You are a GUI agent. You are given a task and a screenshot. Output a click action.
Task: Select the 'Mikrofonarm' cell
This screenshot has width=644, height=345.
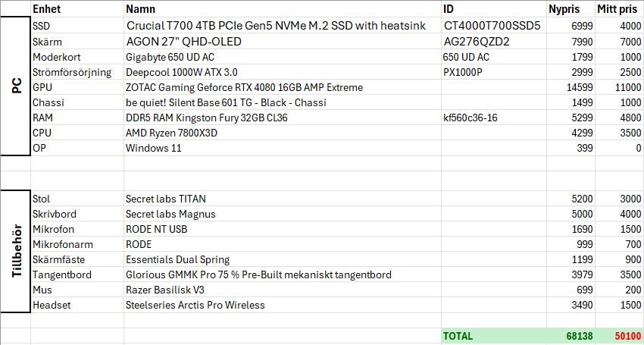click(77, 244)
